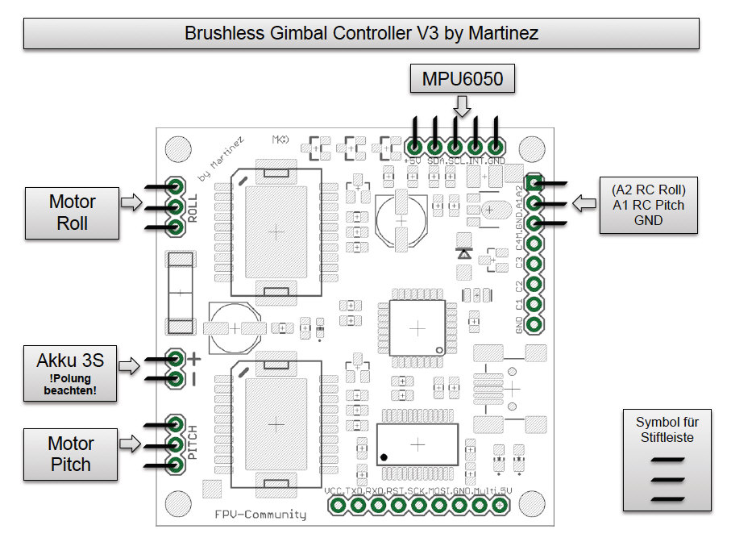Click the square A2 pin pad at top right
The height and width of the screenshot is (546, 756).
pyautogui.click(x=534, y=183)
